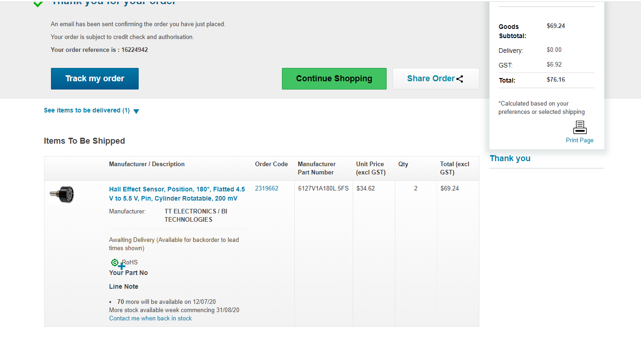Click the quantity value 2 in table
Image resolution: width=641 pixels, height=364 pixels.
(x=416, y=189)
